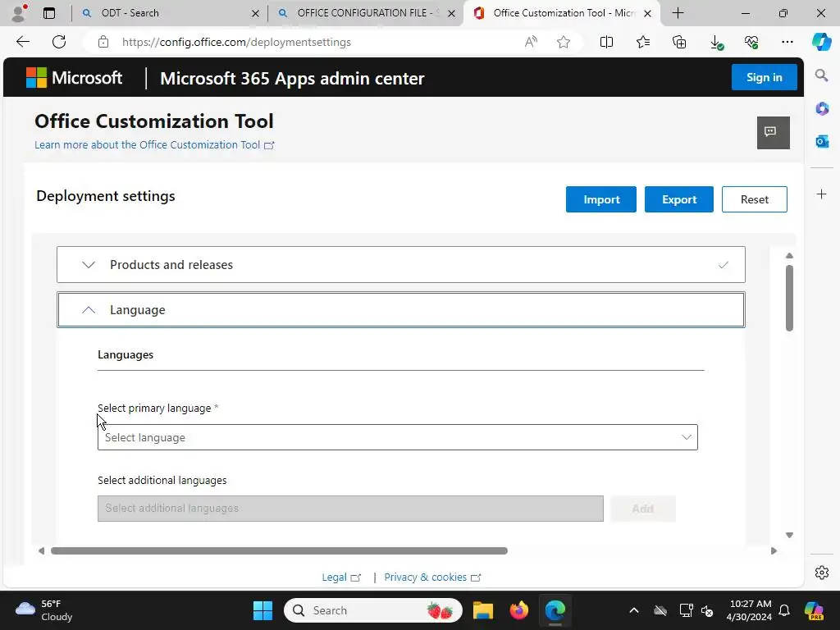
Task: Click the Select additional languages box
Action: [x=350, y=509]
